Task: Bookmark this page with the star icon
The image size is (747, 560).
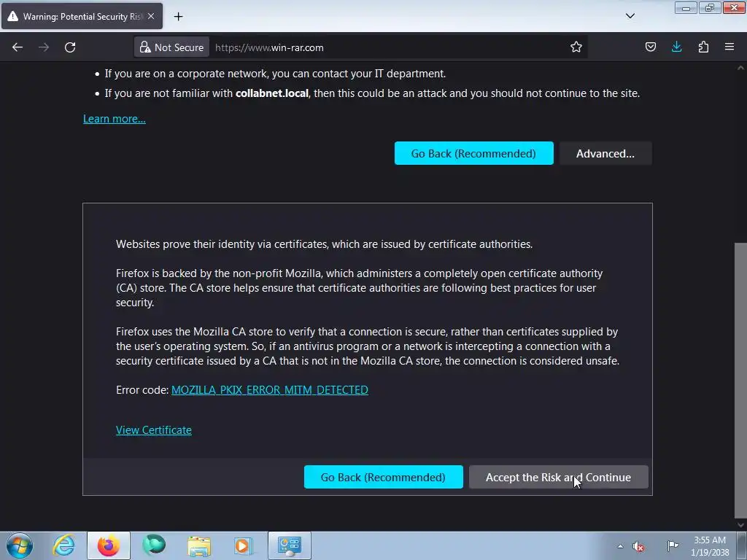Action: [x=576, y=47]
